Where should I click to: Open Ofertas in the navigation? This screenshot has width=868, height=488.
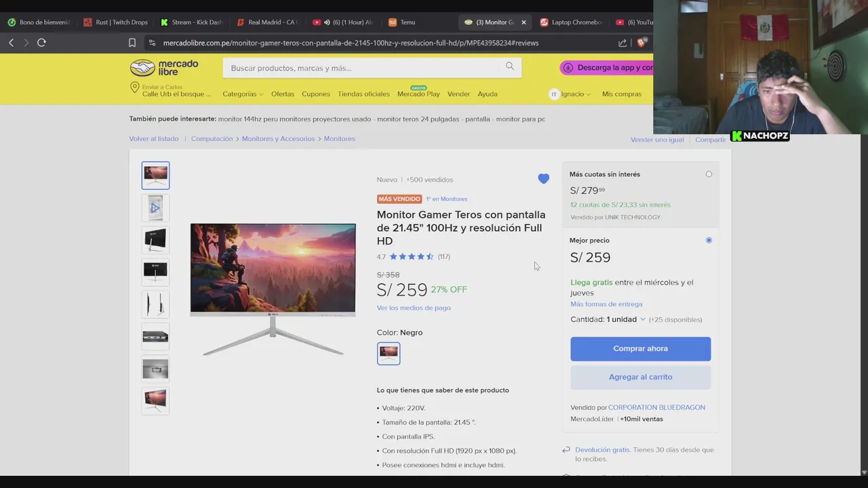pos(283,94)
